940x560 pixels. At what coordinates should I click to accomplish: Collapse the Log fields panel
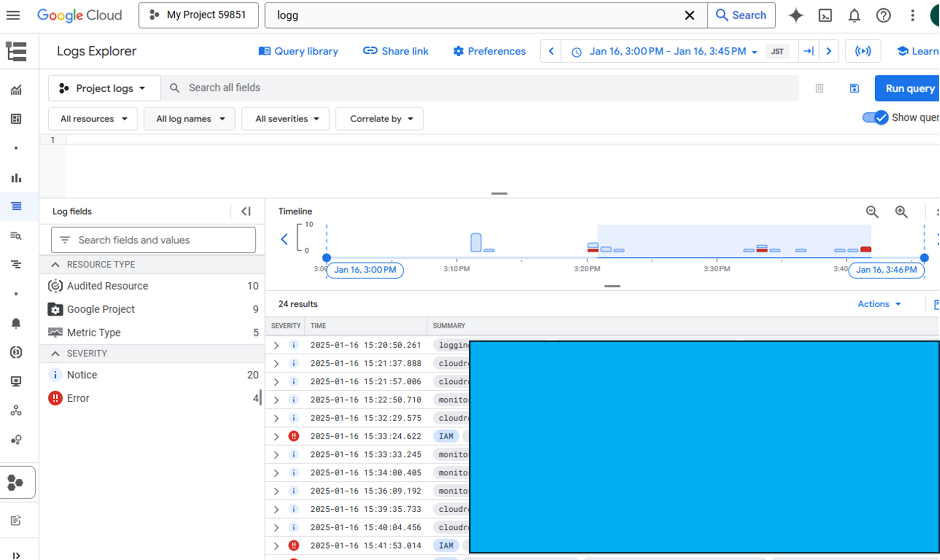point(246,212)
